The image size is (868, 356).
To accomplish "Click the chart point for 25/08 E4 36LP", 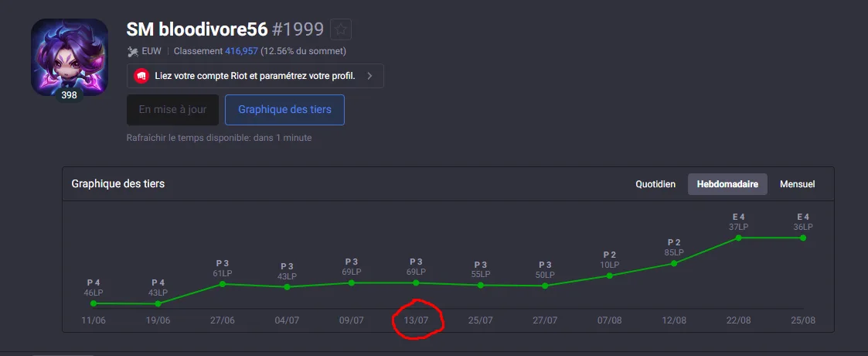I will point(803,238).
